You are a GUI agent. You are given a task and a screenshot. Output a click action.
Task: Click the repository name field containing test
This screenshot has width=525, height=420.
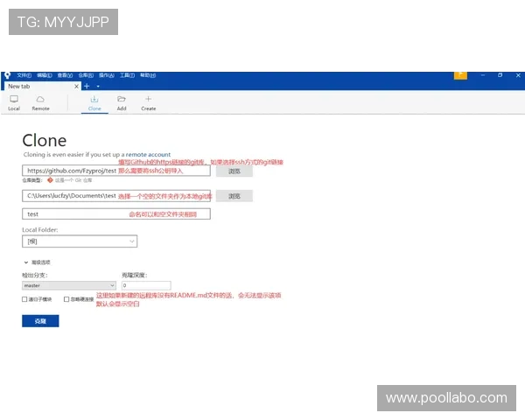116,214
